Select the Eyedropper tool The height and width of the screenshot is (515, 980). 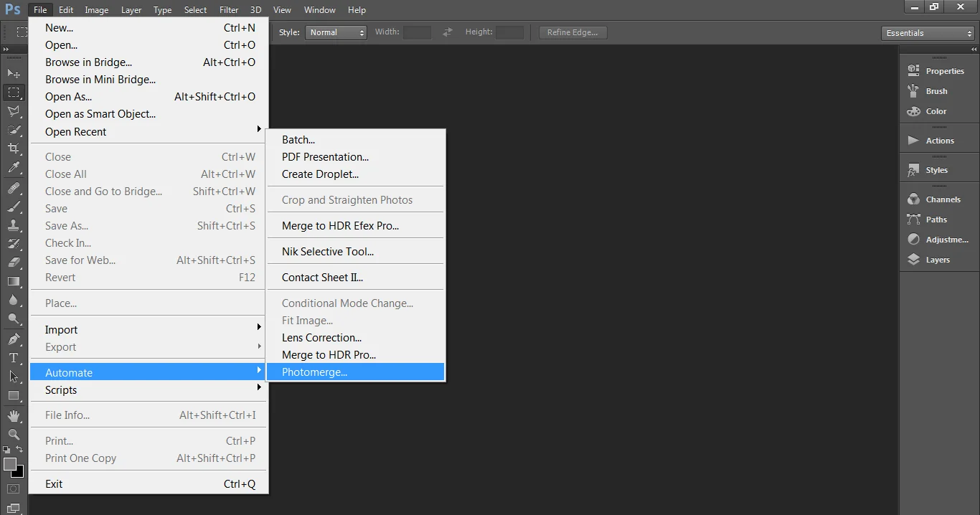14,169
